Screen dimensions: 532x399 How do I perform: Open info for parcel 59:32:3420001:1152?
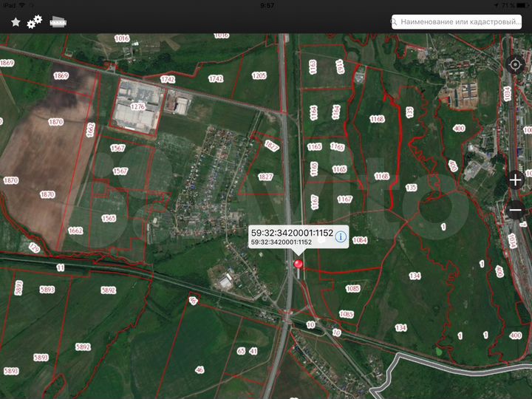[x=341, y=236]
